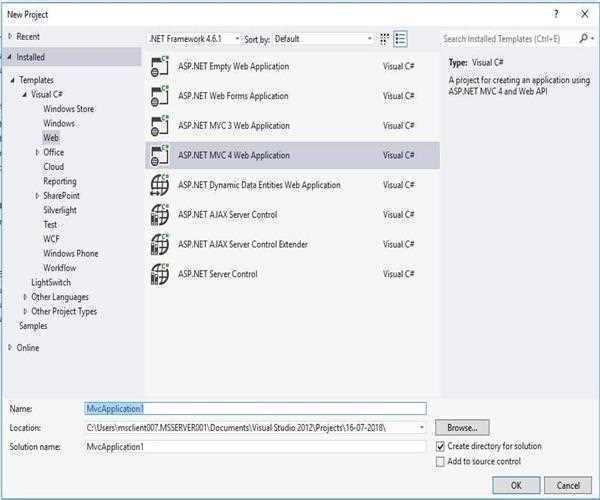Uncheck Create directory for solution
Screen dimensions: 600x500
click(441, 446)
